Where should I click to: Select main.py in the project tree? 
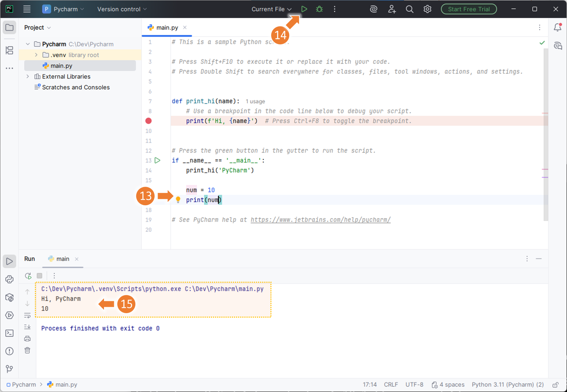pyautogui.click(x=80, y=66)
